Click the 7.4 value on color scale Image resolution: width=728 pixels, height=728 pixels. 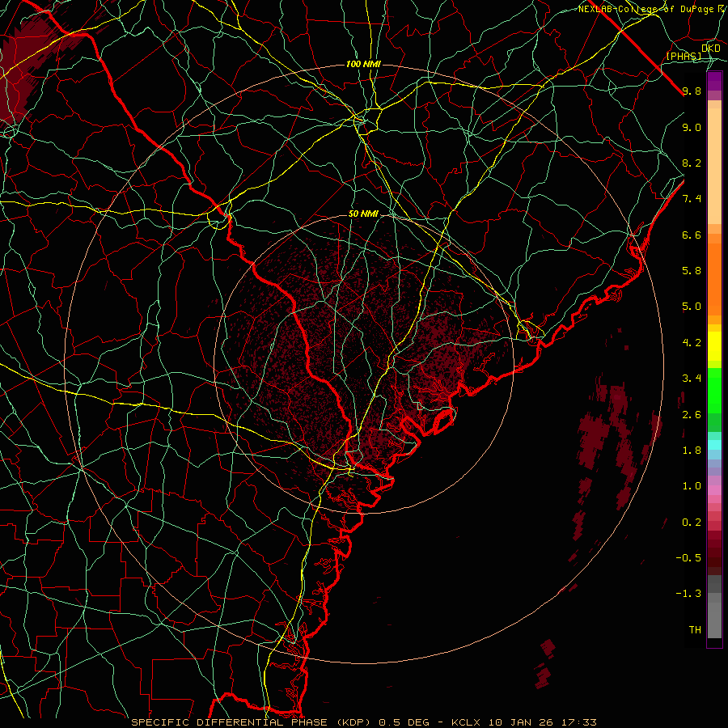point(692,199)
